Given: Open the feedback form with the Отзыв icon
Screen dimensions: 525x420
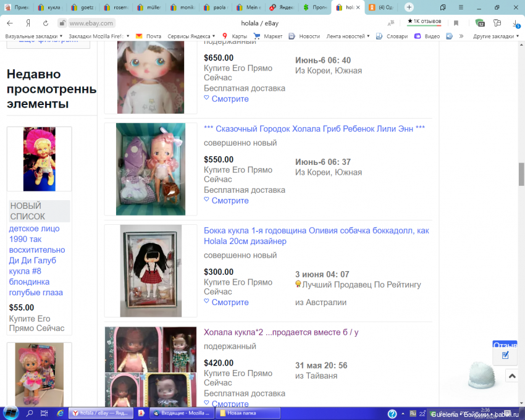Looking at the screenshot, I should pyautogui.click(x=505, y=354).
